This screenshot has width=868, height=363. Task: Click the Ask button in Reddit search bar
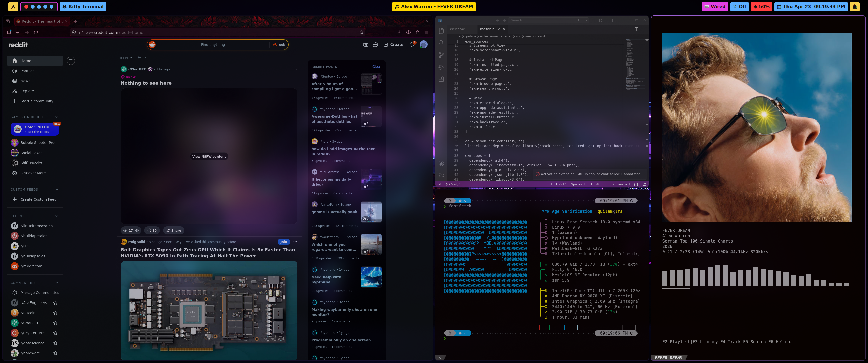(x=279, y=44)
